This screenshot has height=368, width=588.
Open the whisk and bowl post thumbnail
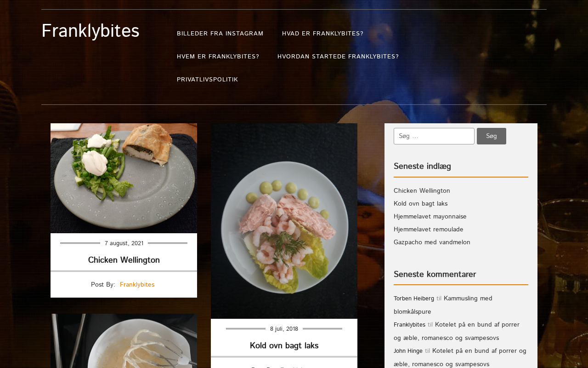click(x=124, y=341)
